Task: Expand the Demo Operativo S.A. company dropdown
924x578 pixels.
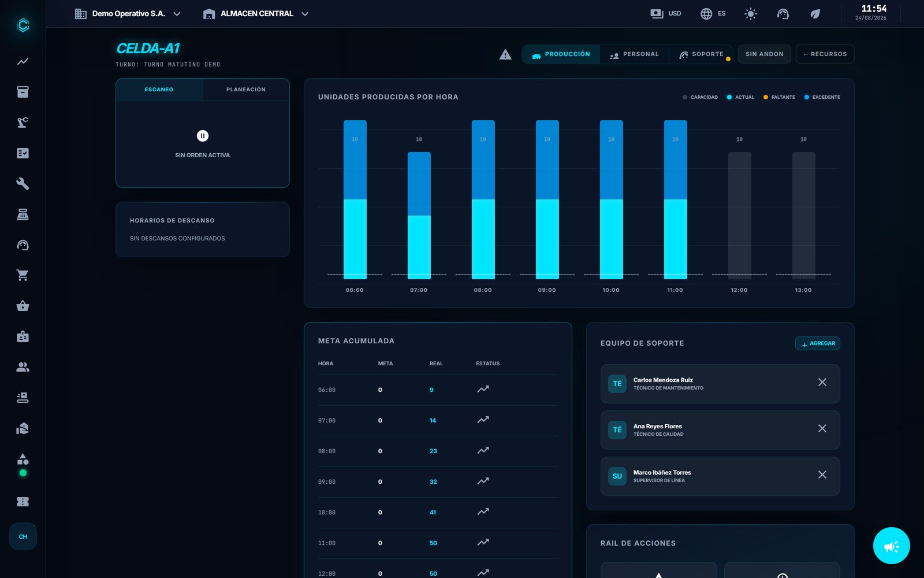Action: pos(128,14)
